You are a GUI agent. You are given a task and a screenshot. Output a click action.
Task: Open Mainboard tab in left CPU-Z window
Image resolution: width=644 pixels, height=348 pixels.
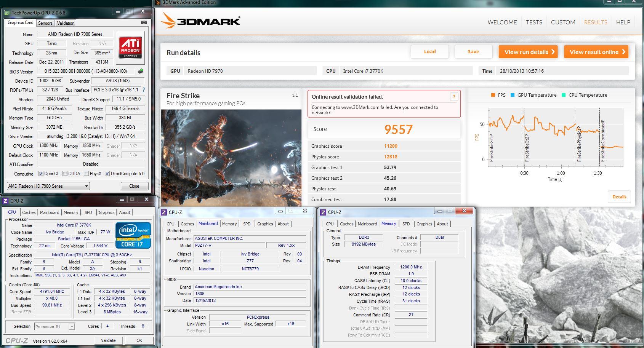[50, 212]
